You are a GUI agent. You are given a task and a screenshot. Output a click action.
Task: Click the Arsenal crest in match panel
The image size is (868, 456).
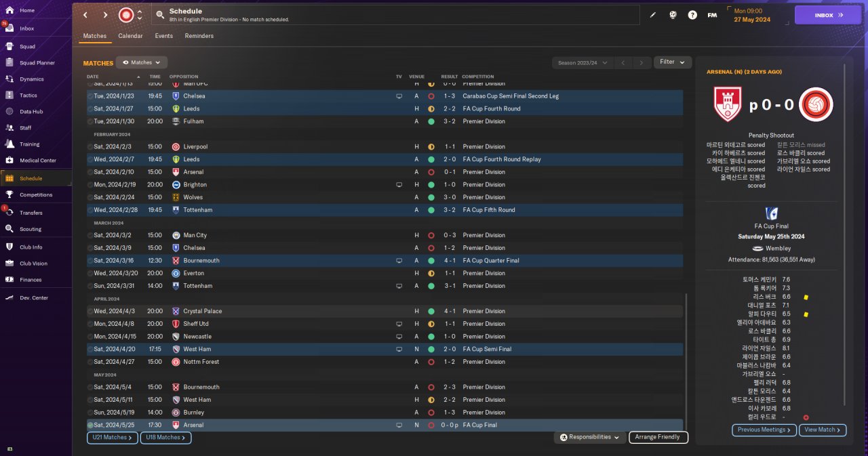click(x=728, y=104)
